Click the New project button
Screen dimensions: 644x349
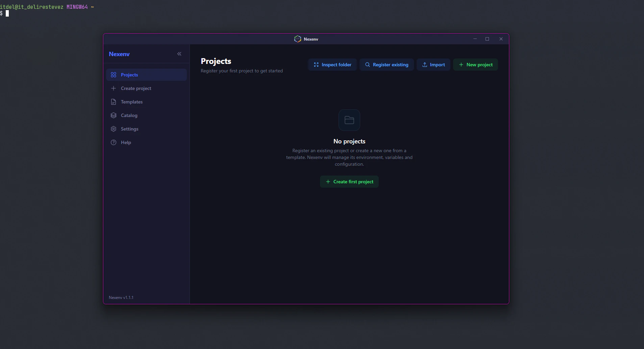point(475,65)
